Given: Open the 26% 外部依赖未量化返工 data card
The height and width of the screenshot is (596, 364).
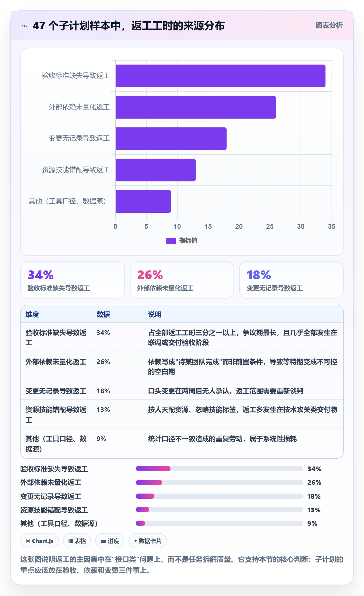Looking at the screenshot, I should (x=182, y=280).
